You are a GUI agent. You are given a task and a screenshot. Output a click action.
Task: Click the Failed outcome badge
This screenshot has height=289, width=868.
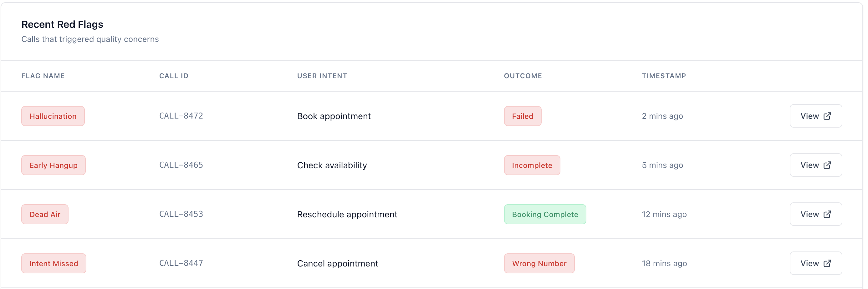click(x=522, y=116)
